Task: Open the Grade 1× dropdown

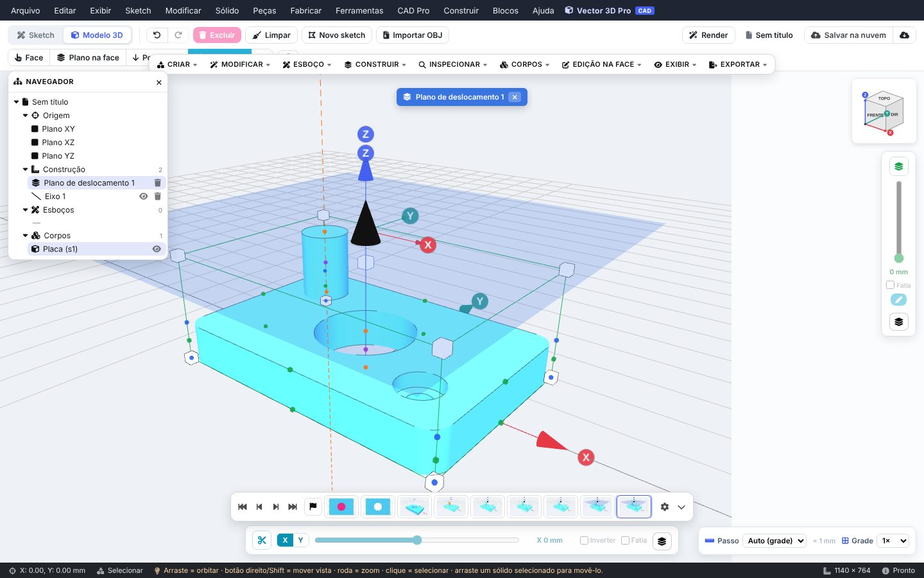Action: (894, 541)
